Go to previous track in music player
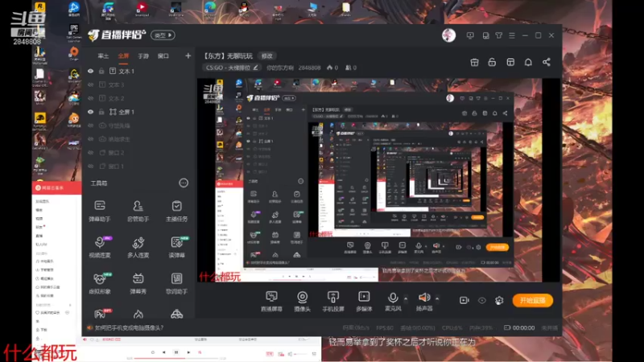Screen dimensions: 644x362 point(164,352)
